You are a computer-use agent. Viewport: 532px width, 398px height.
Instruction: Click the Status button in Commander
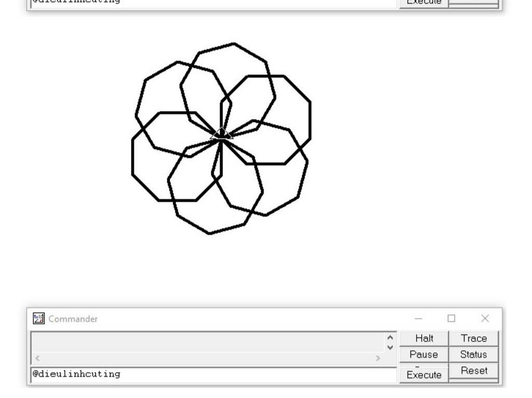[474, 354]
